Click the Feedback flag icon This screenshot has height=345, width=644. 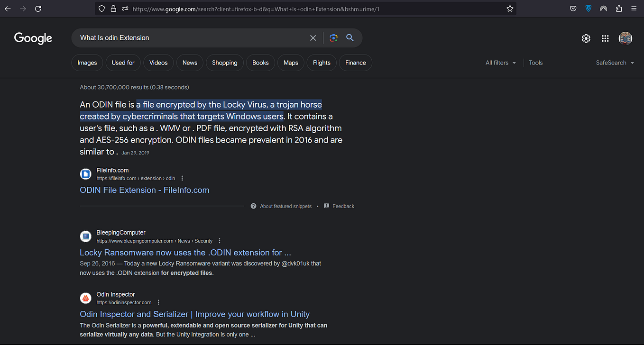pos(326,206)
